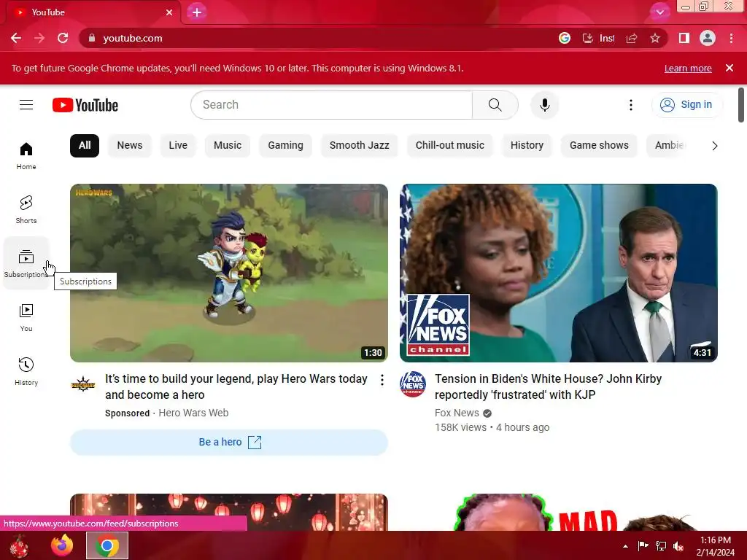Click Fox News channel name
The height and width of the screenshot is (560, 747).
coord(457,413)
